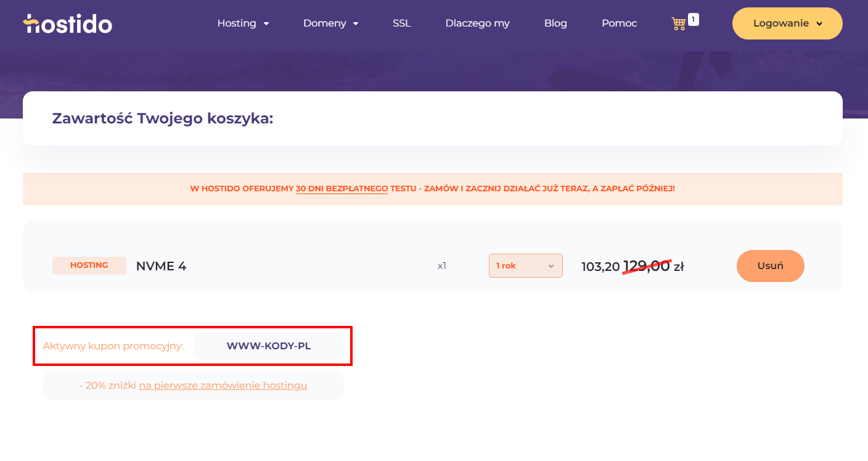Click the cart item count badge
Screen dimensions: 868x461
tap(694, 20)
